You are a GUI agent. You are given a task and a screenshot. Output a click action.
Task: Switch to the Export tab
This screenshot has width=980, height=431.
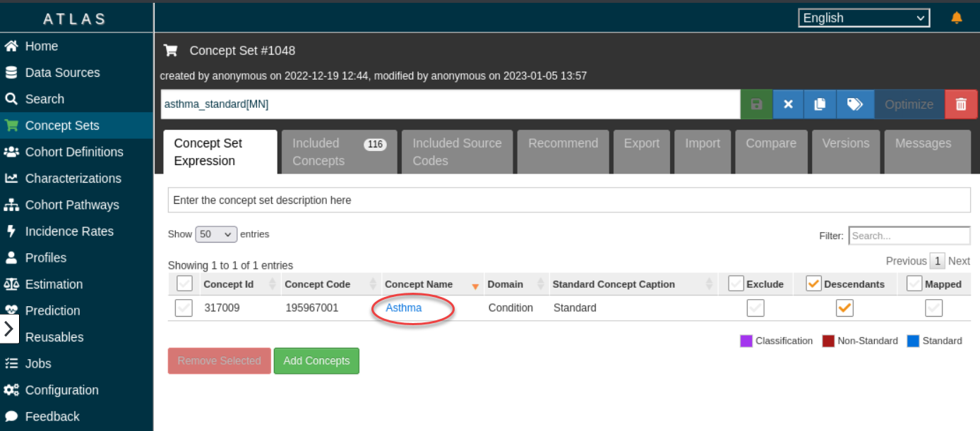(641, 143)
